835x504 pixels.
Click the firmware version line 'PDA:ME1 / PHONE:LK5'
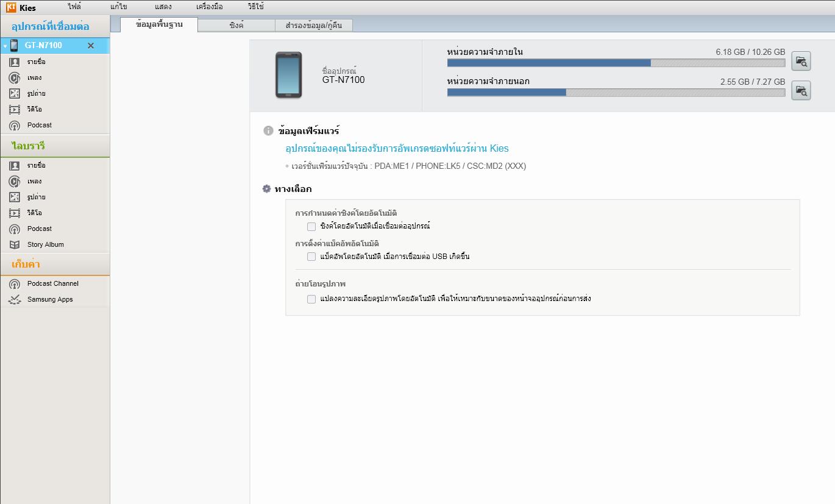(x=408, y=166)
